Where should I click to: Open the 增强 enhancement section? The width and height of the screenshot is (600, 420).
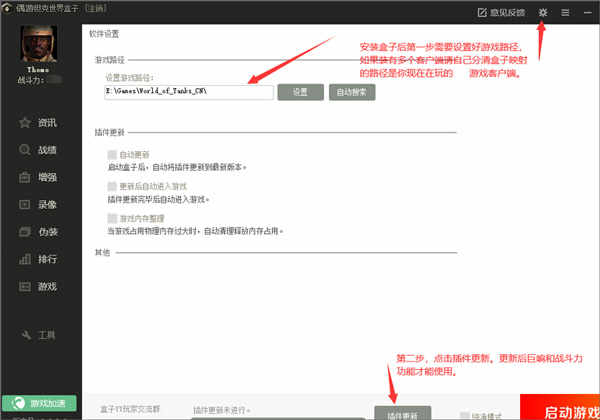[x=38, y=177]
